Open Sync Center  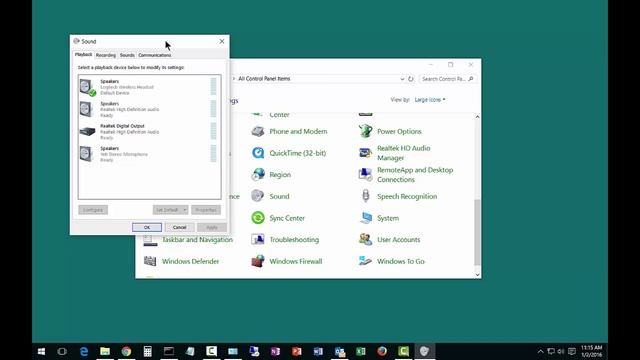click(x=278, y=218)
